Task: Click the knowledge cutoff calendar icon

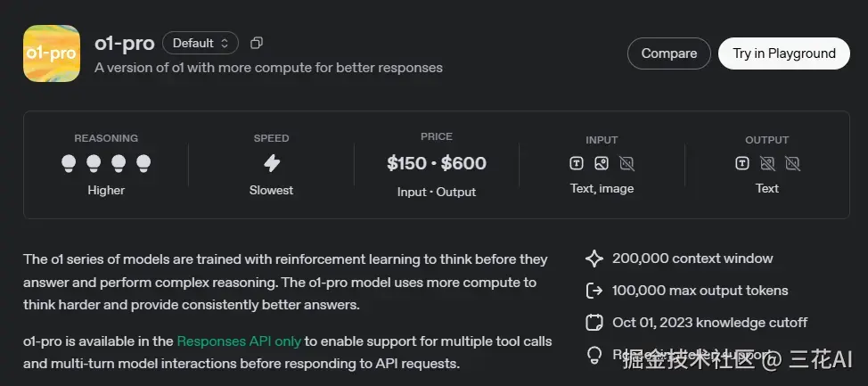Action: click(594, 323)
